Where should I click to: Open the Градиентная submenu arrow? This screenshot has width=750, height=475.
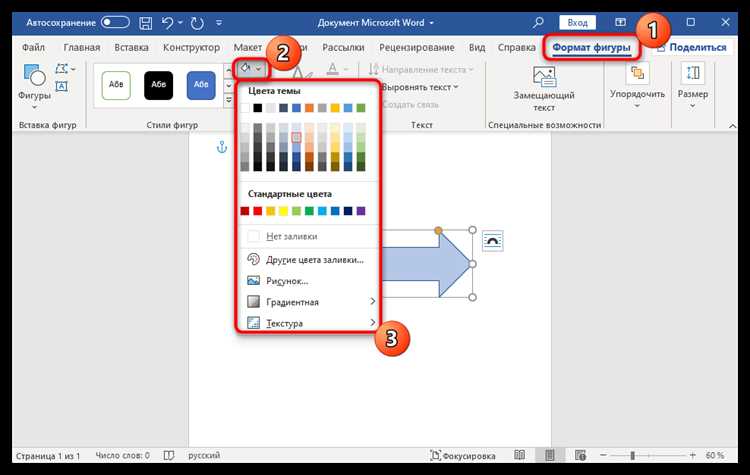(373, 301)
